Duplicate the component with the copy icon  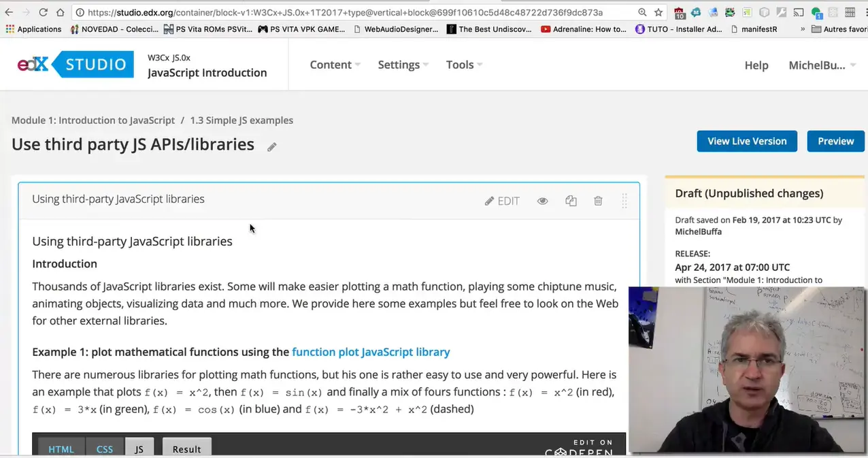pyautogui.click(x=571, y=201)
